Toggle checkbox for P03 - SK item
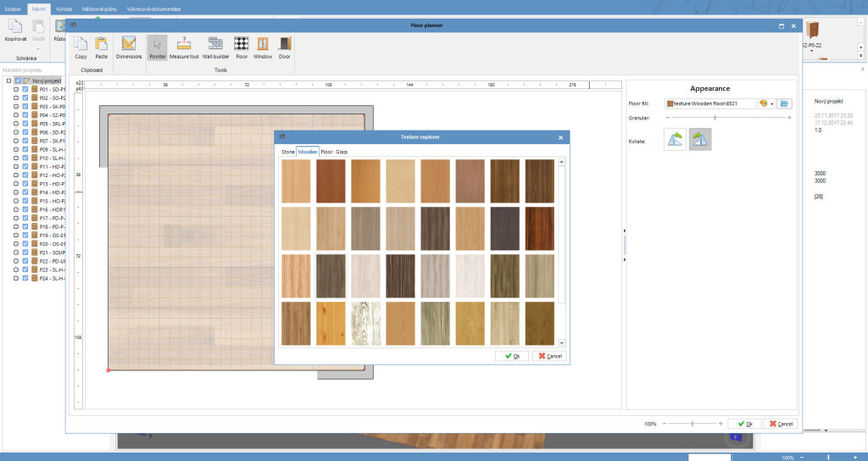This screenshot has height=461, width=868. pyautogui.click(x=25, y=106)
